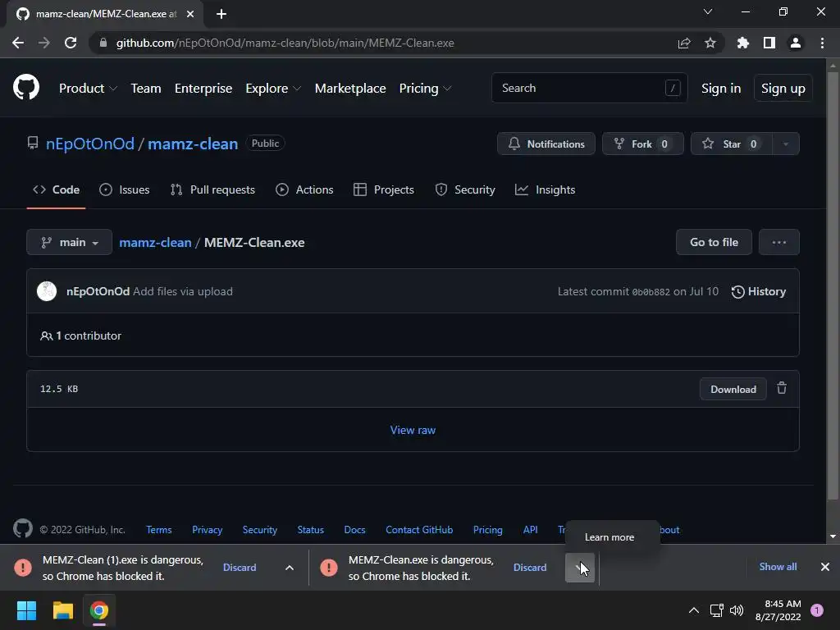Open a new browser tab with plus
Image resolution: width=840 pixels, height=630 pixels.
click(221, 14)
